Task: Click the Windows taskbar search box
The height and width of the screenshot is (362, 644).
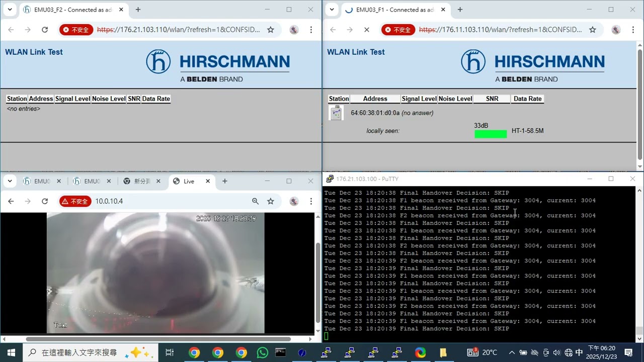Action: tap(91, 352)
